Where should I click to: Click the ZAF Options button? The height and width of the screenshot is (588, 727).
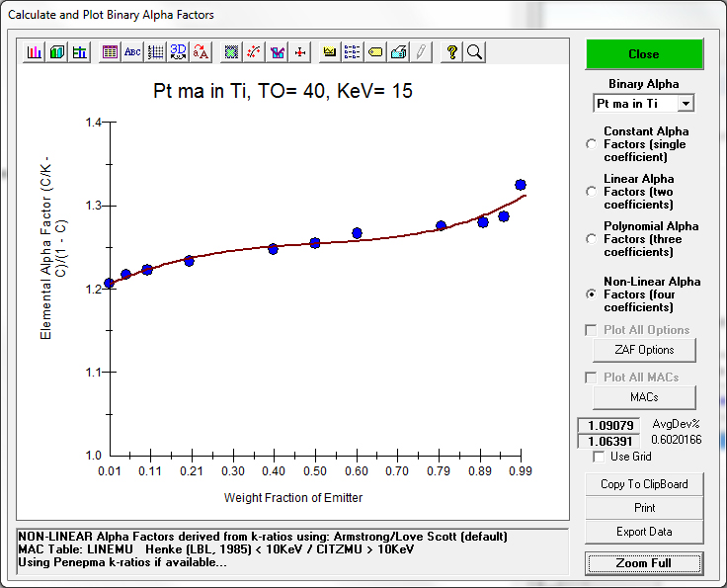pos(643,350)
